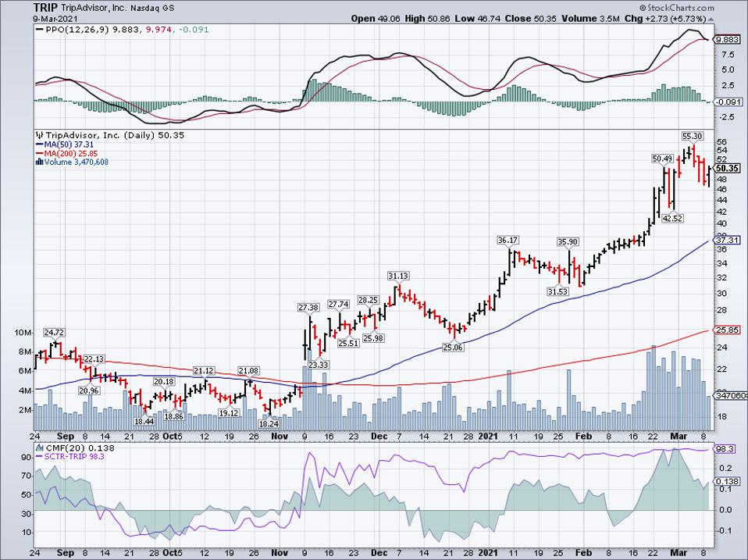Click the 18.86 price label
Screen dimensions: 748x560
(x=173, y=416)
